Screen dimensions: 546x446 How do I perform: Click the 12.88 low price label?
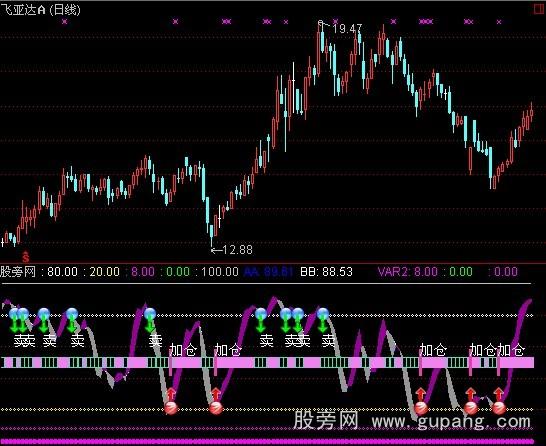point(237,250)
